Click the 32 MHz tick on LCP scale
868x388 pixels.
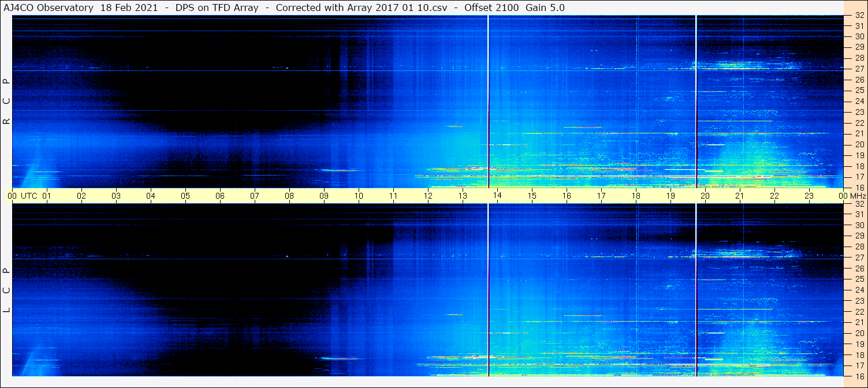(x=859, y=204)
